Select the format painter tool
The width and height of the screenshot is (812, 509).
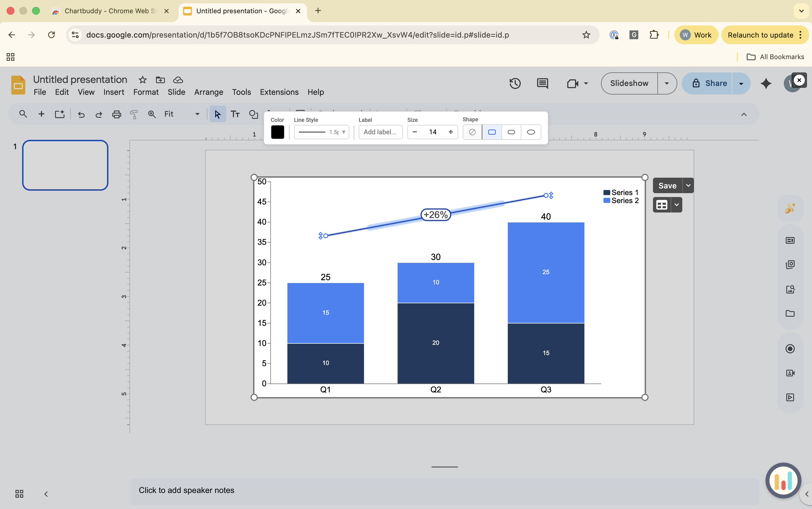click(x=134, y=114)
